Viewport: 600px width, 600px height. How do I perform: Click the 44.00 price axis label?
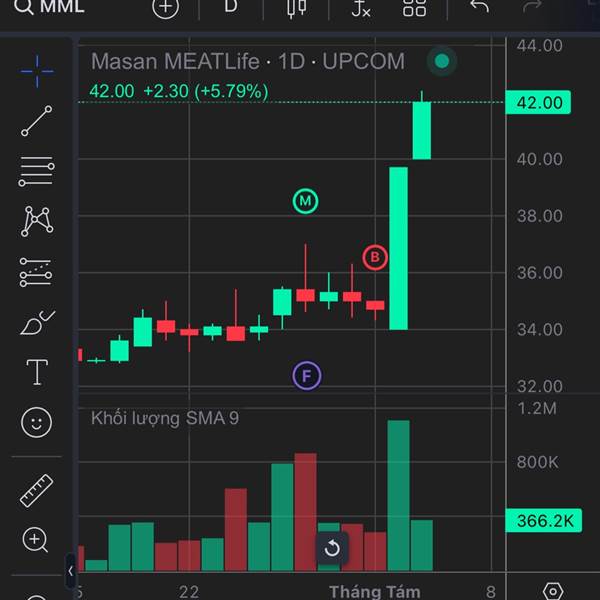coord(540,46)
